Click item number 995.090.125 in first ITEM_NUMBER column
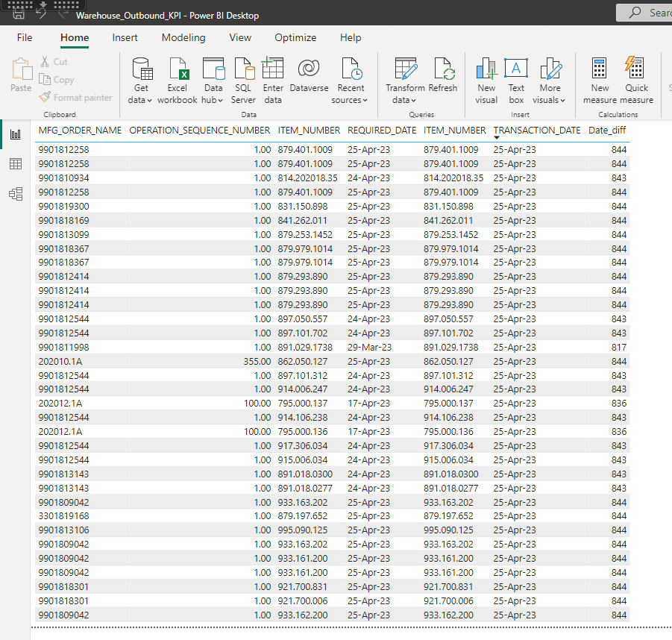The image size is (672, 640). point(303,530)
